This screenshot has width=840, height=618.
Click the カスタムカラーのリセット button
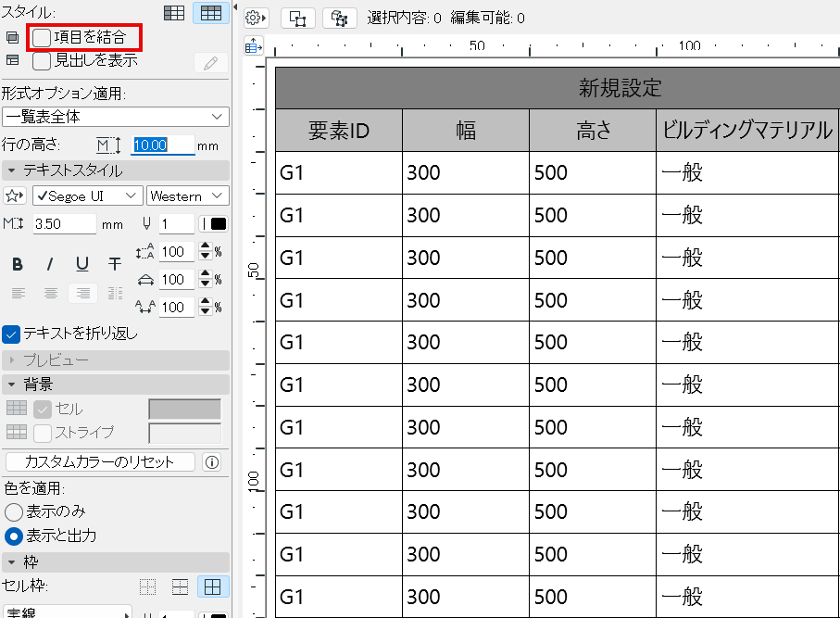(100, 462)
